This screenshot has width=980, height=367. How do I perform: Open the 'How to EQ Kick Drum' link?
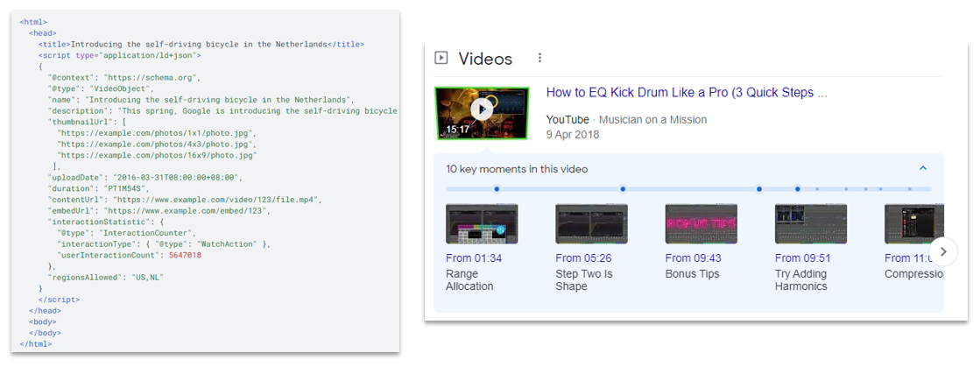[686, 93]
